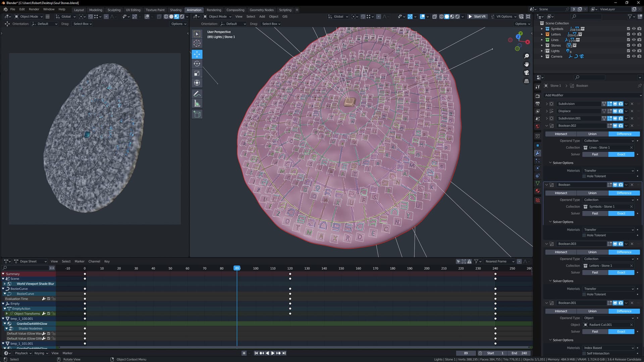Open the Add Modifier dropdown

pyautogui.click(x=593, y=95)
